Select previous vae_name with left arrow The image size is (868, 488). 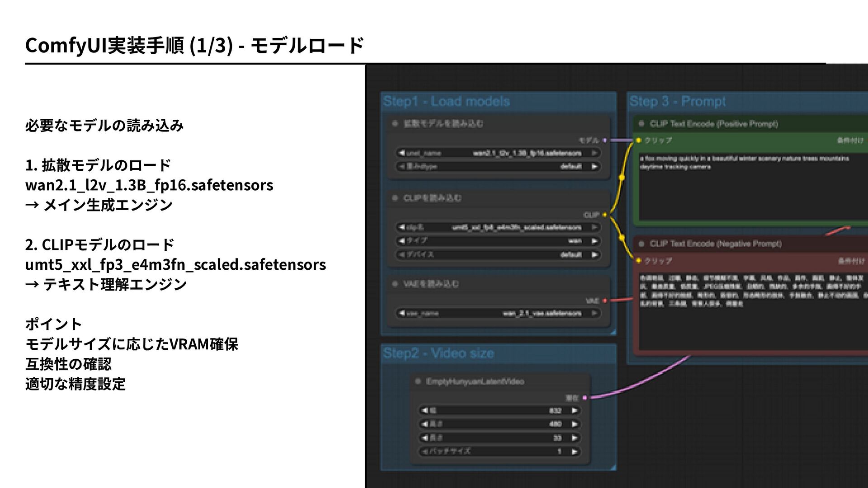click(x=401, y=313)
